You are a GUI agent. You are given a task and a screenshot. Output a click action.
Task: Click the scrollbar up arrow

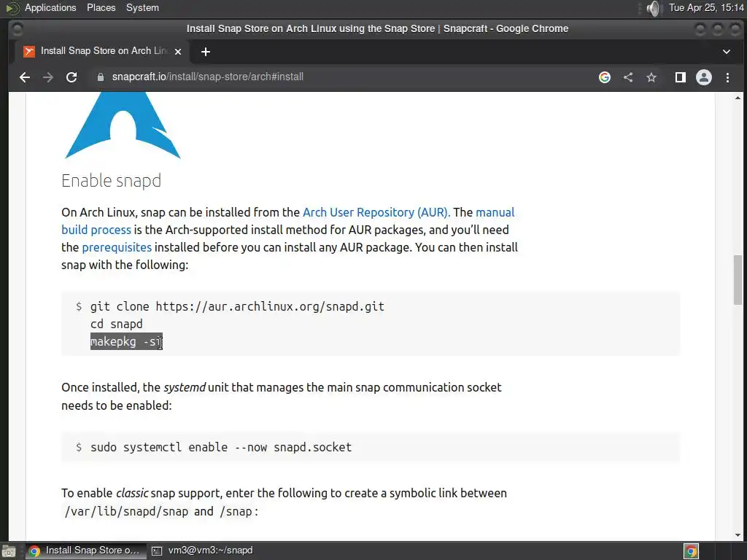click(x=738, y=98)
